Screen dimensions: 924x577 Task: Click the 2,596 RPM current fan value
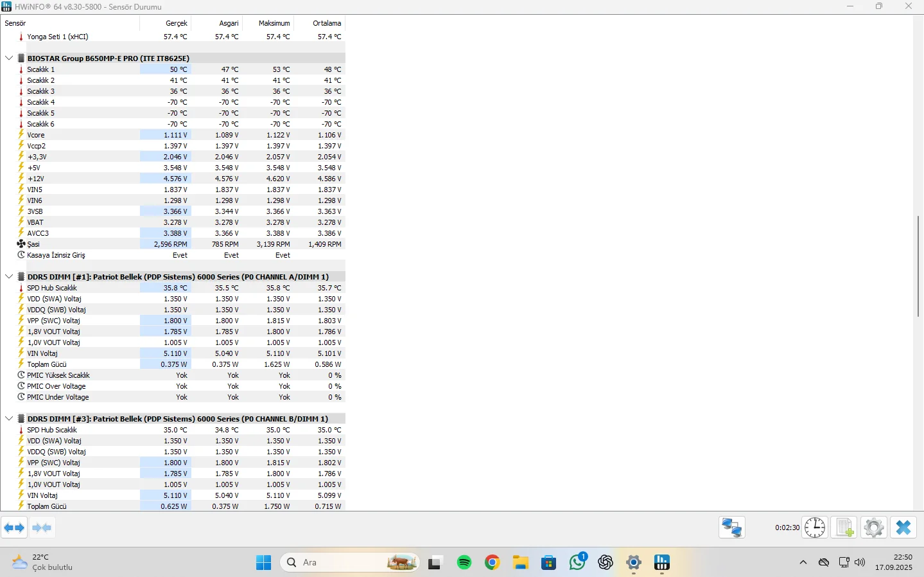[171, 244]
